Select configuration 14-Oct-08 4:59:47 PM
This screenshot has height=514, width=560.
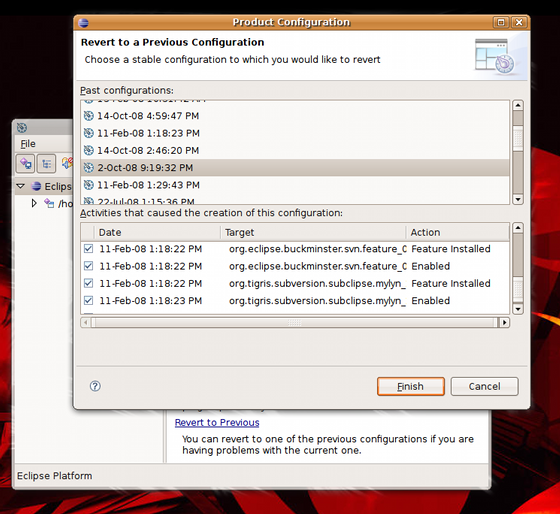coord(295,116)
